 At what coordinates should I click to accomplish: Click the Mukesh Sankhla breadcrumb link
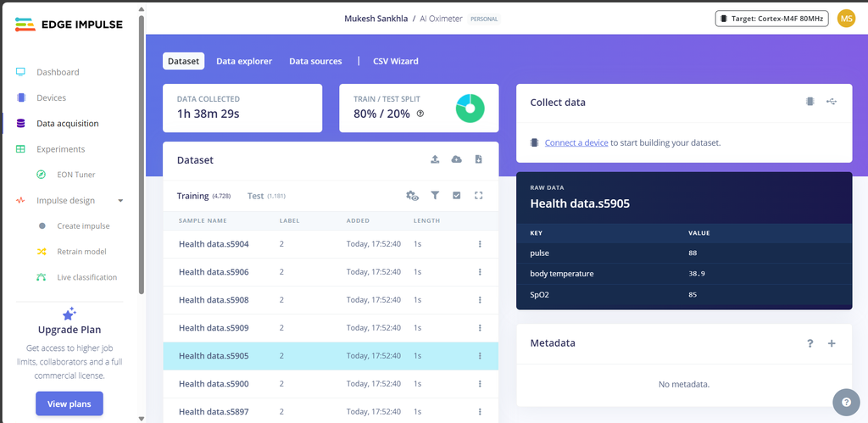click(x=376, y=19)
